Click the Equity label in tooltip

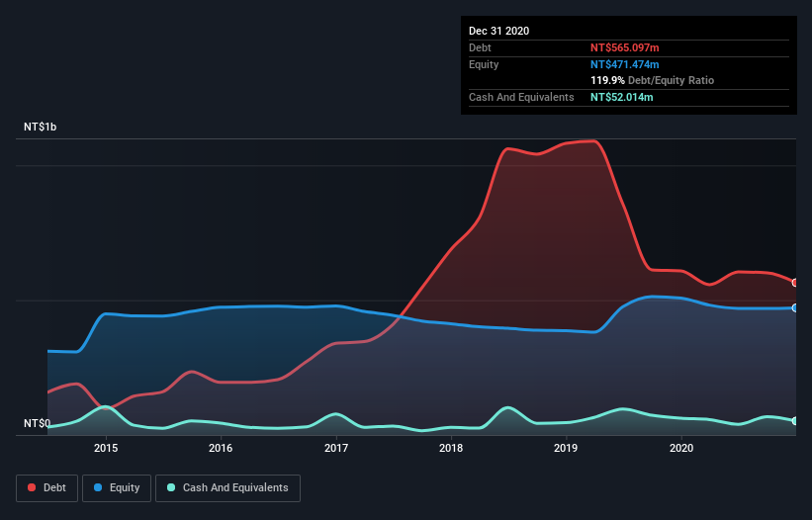pyautogui.click(x=484, y=64)
